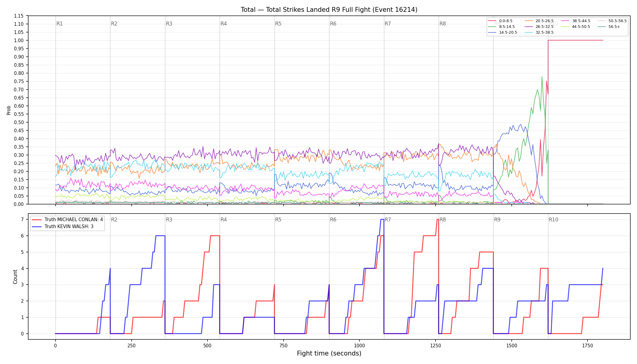637x364 pixels.
Task: Click the Truth MICHAEL CONLAN: 4 legend entry
Action: [x=67, y=220]
